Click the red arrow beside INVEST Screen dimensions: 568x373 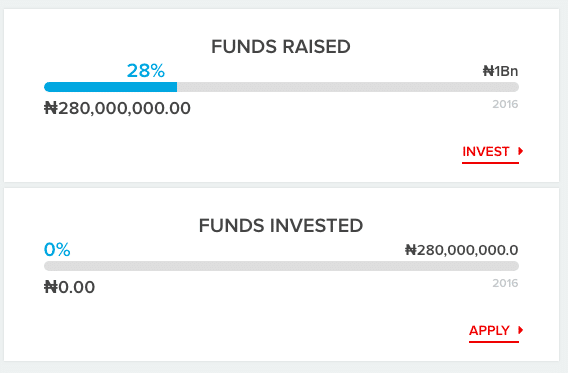click(521, 151)
